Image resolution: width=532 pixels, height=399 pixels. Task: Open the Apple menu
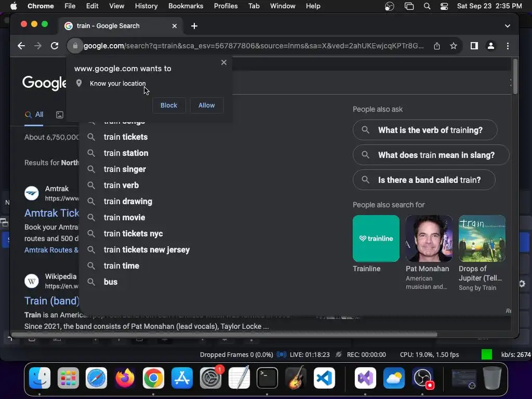pyautogui.click(x=14, y=6)
